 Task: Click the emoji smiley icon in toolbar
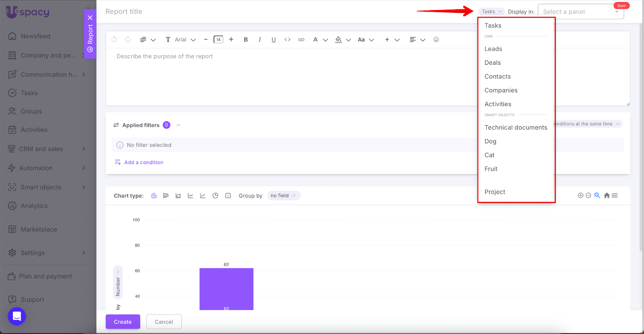[x=436, y=39]
